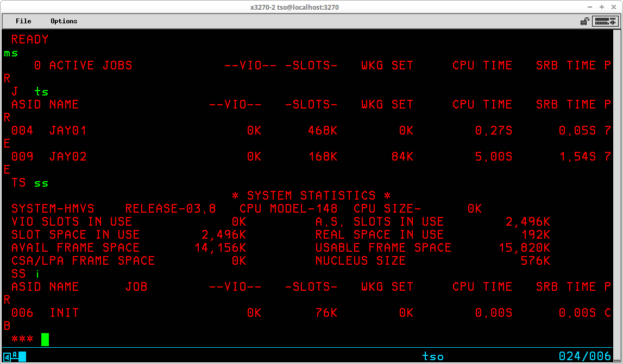Click the 576K nucleus value
Screen dimensions: 623x364
[536, 261]
